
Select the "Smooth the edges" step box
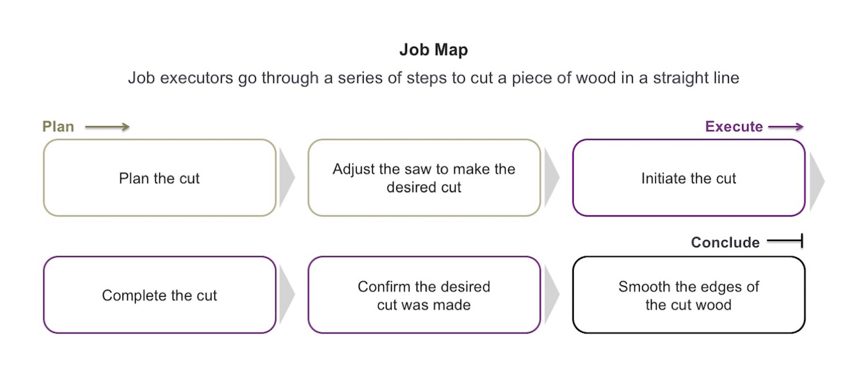[688, 295]
